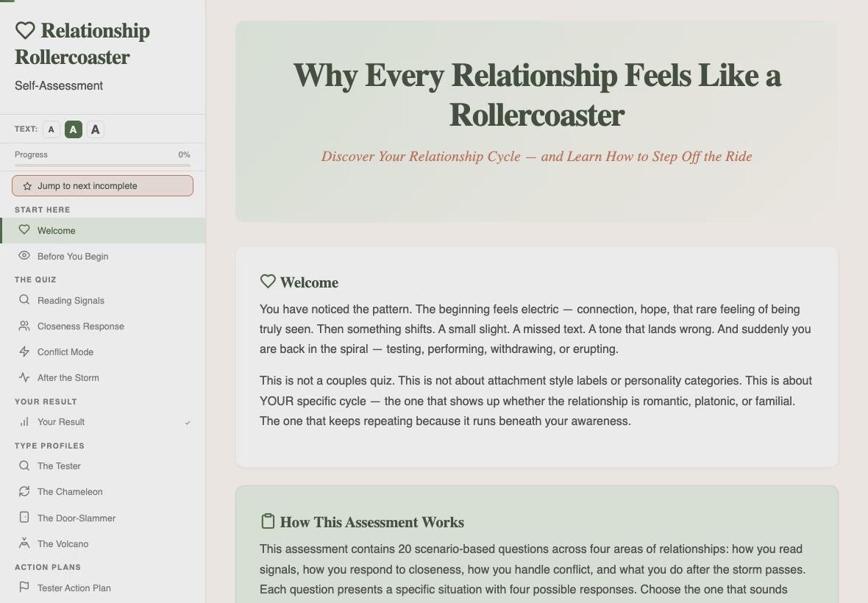Open Your Result page
The image size is (868, 603).
point(102,422)
